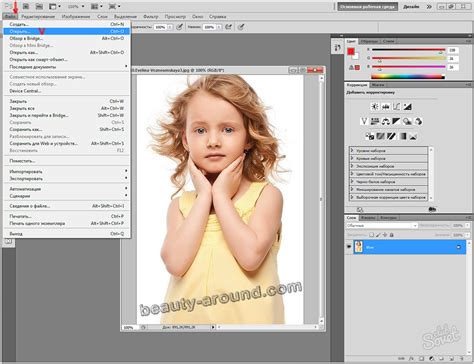474x364 pixels.
Task: Add a Color Balance adjustment
Action: (x=386, y=121)
